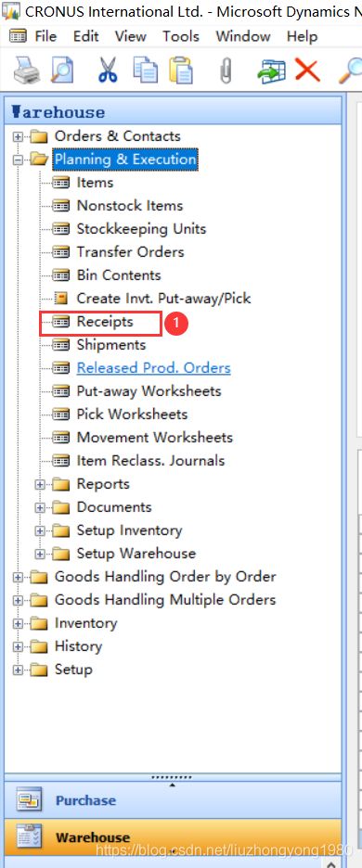Open the View menu
This screenshot has height=868, width=362.
(x=130, y=36)
